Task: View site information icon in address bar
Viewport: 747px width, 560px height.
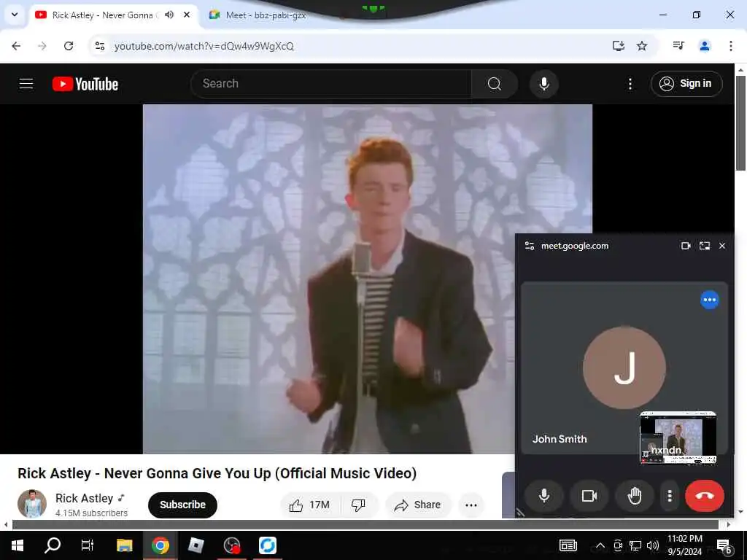Action: (99, 46)
